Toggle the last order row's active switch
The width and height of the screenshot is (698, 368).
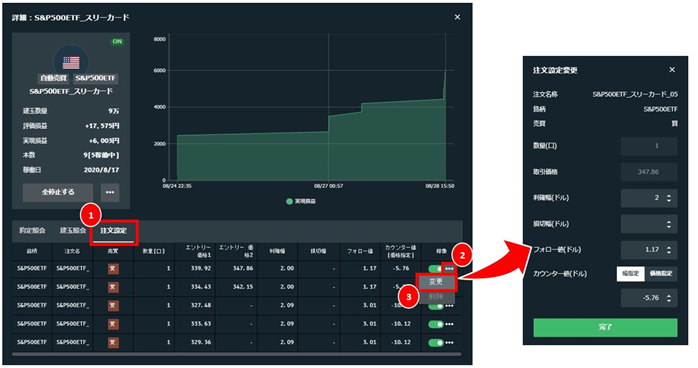pos(436,343)
